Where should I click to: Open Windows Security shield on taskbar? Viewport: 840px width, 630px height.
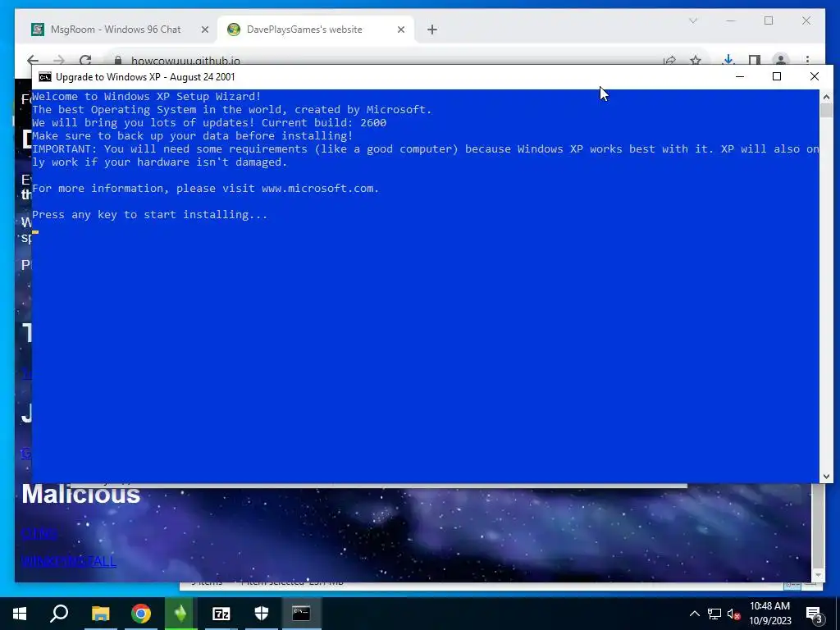coord(262,614)
